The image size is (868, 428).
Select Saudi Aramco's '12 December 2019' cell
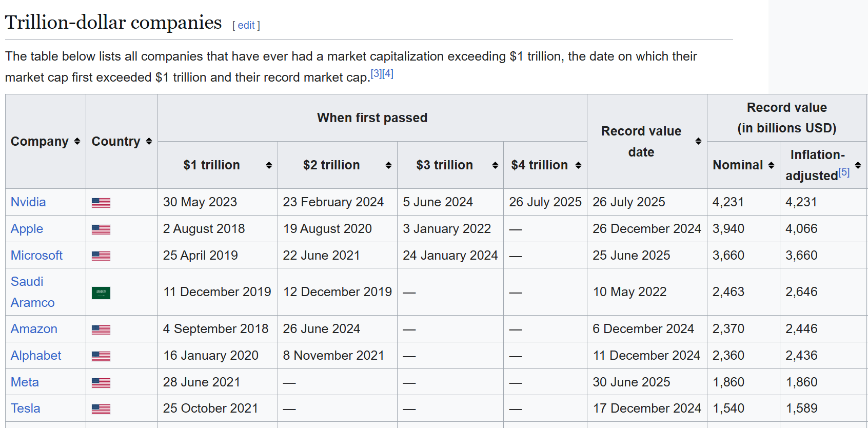click(338, 292)
